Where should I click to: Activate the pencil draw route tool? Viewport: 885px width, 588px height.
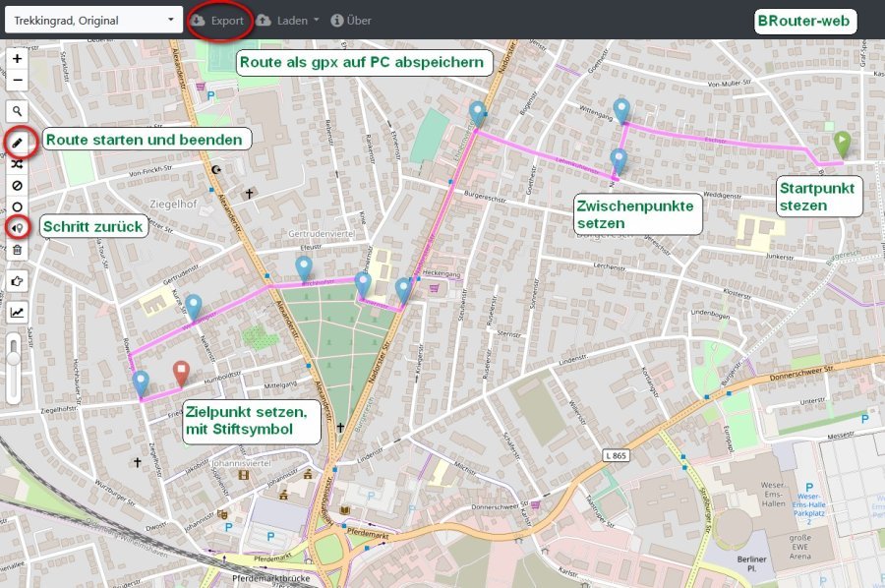(17, 143)
